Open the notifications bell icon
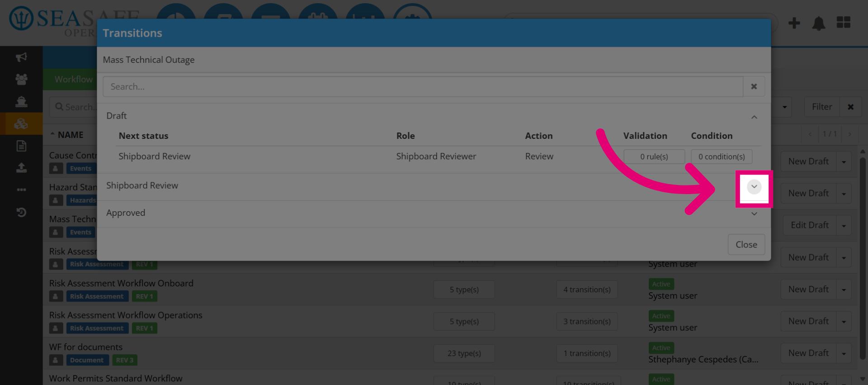This screenshot has width=868, height=385. pos(819,23)
